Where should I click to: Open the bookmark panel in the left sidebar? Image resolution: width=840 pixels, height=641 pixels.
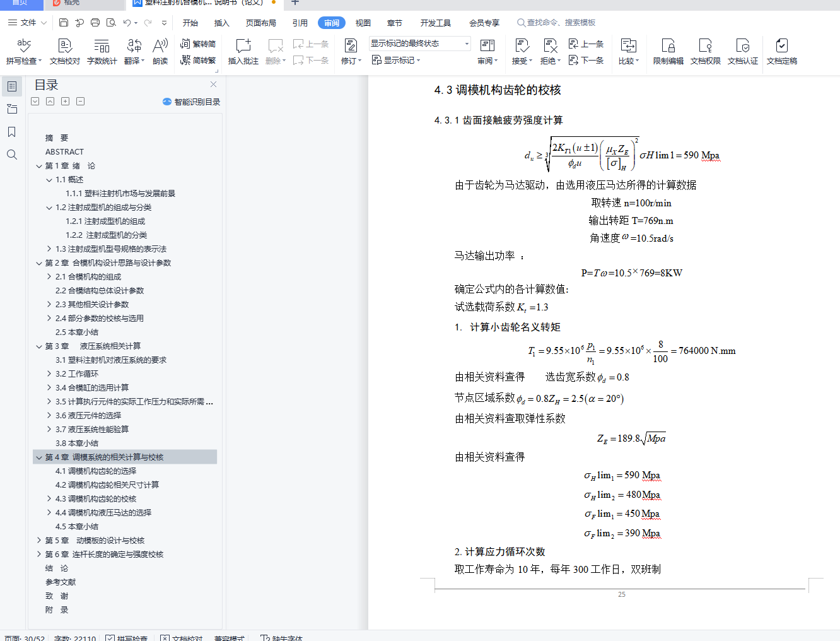[x=11, y=132]
